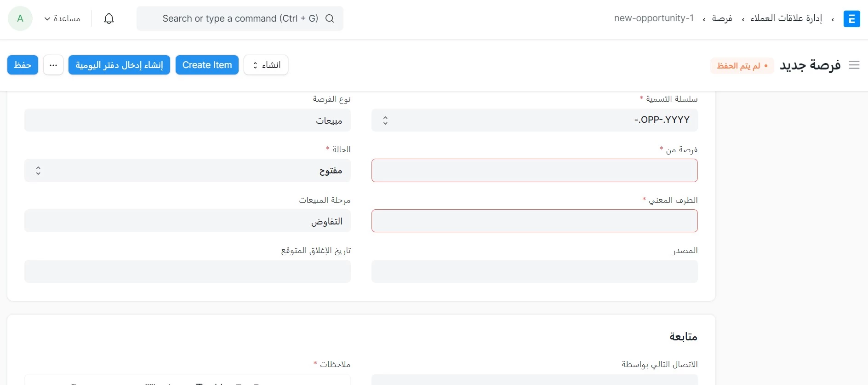Go to فرصة breadcrumb
The image size is (868, 385).
point(722,18)
